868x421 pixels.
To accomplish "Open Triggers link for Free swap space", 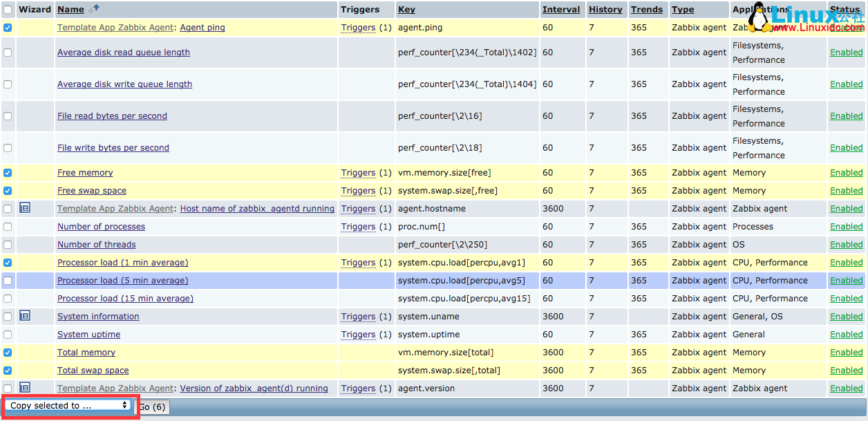I will pos(358,191).
